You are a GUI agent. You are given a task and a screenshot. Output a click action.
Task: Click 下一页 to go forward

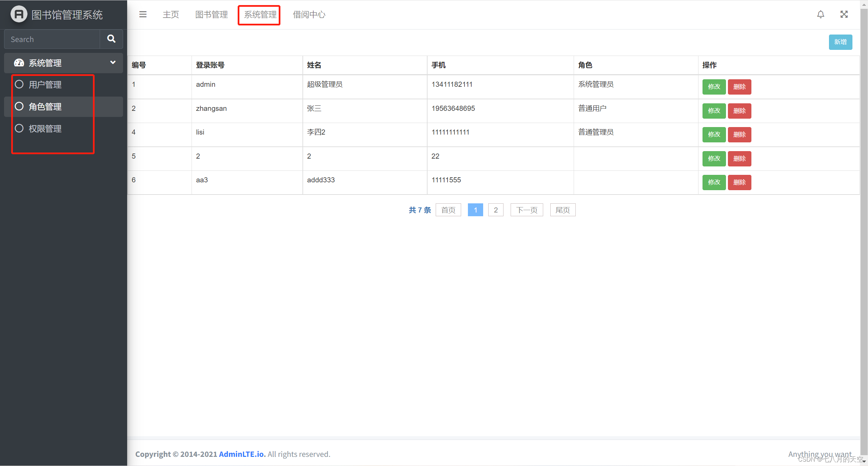point(526,210)
